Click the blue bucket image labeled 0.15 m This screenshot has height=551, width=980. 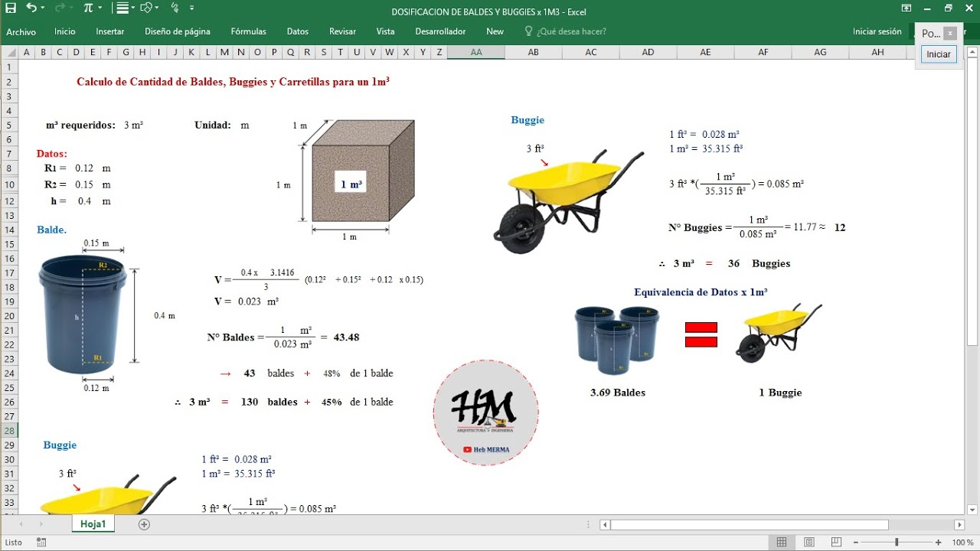pyautogui.click(x=83, y=314)
